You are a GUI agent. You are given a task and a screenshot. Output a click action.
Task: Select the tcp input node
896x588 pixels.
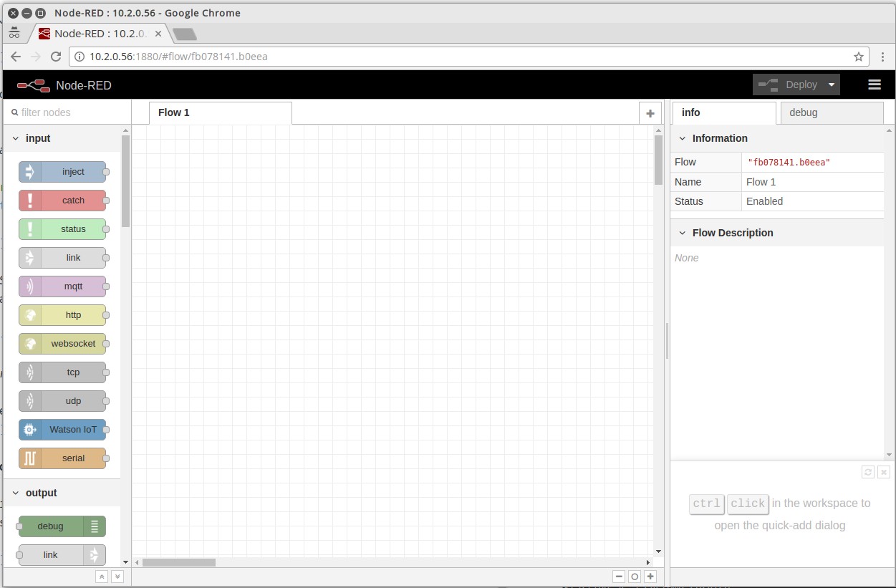point(62,372)
